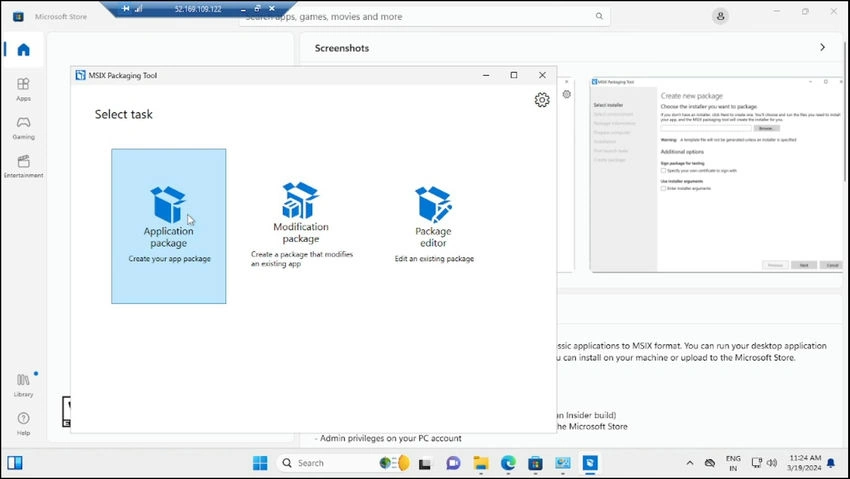850x479 pixels.
Task: Click the Store search magnifier icon
Action: 599,16
